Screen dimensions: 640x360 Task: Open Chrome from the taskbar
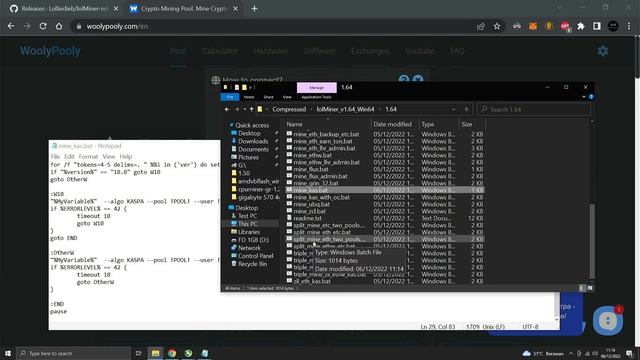pos(172,353)
